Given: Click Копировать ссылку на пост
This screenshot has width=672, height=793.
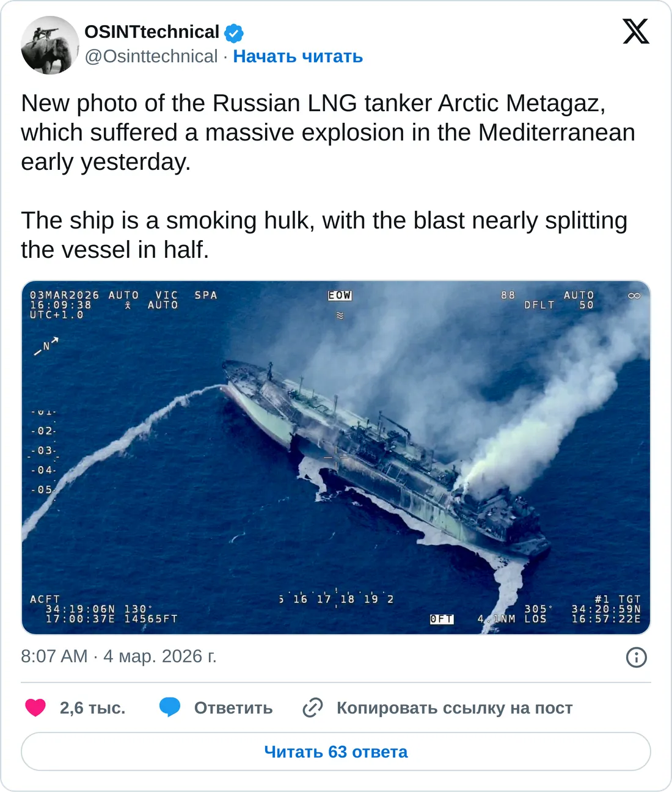Looking at the screenshot, I should [455, 707].
